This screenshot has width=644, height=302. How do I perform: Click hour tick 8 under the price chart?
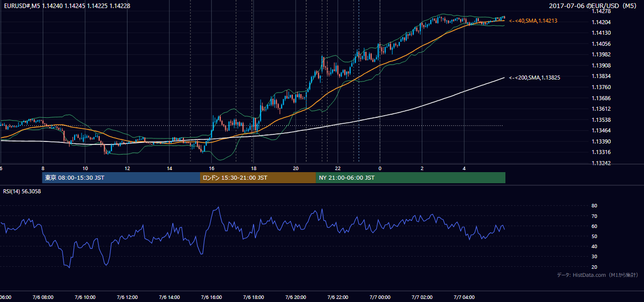tap(43, 168)
